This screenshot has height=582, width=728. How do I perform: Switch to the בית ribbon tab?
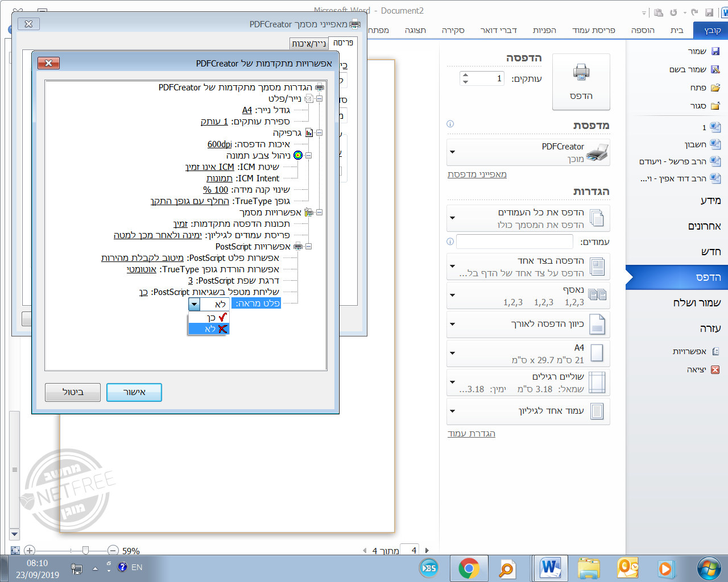[x=677, y=30]
